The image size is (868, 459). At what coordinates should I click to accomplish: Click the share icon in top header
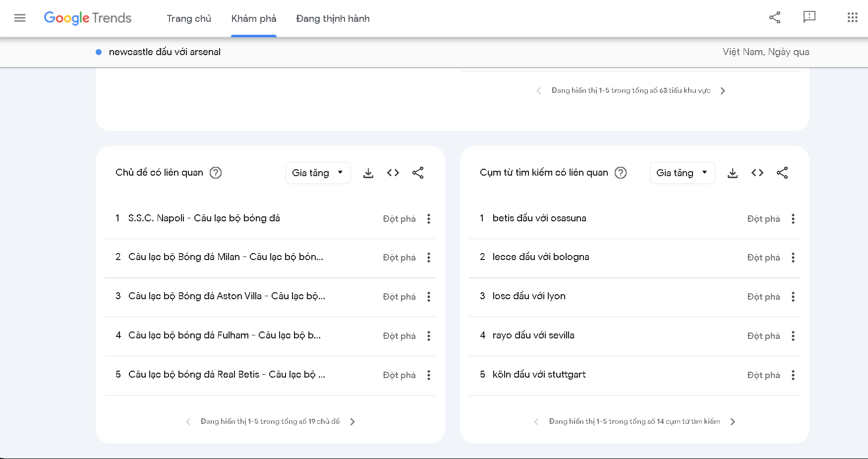774,18
